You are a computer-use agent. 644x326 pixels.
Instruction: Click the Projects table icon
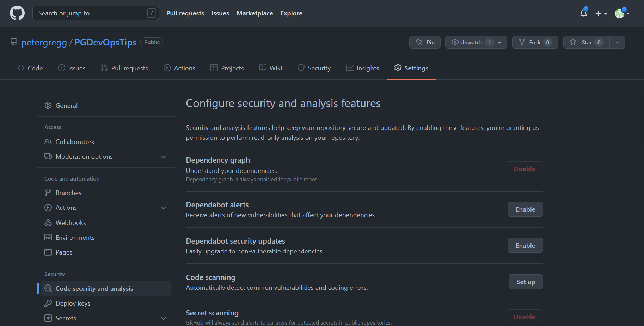pyautogui.click(x=214, y=68)
